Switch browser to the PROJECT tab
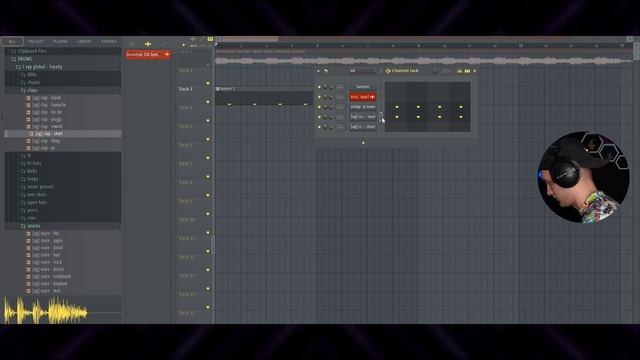 pos(36,42)
